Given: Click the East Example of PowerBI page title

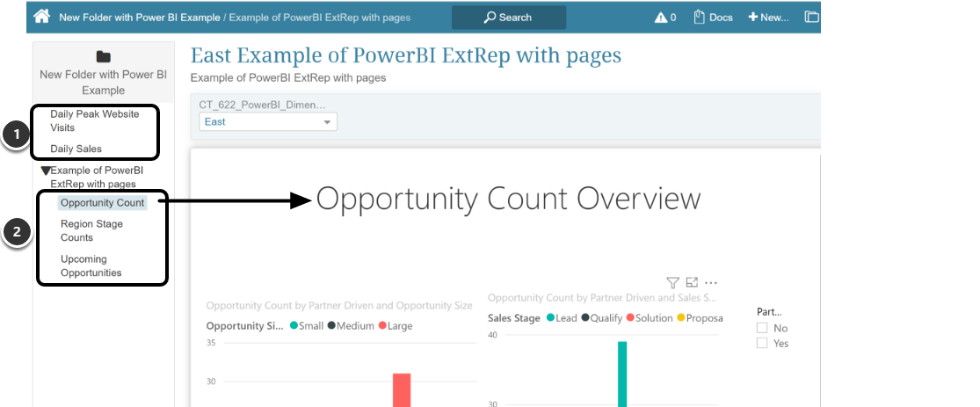Looking at the screenshot, I should 406,55.
